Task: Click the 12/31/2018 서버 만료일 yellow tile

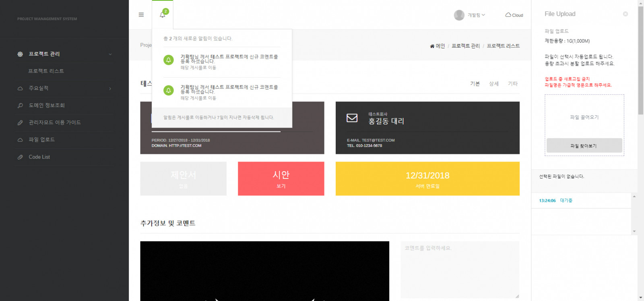Action: click(x=427, y=179)
